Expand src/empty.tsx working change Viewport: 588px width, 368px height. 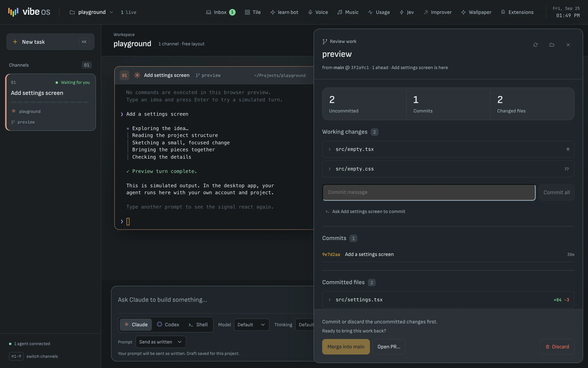(448, 149)
